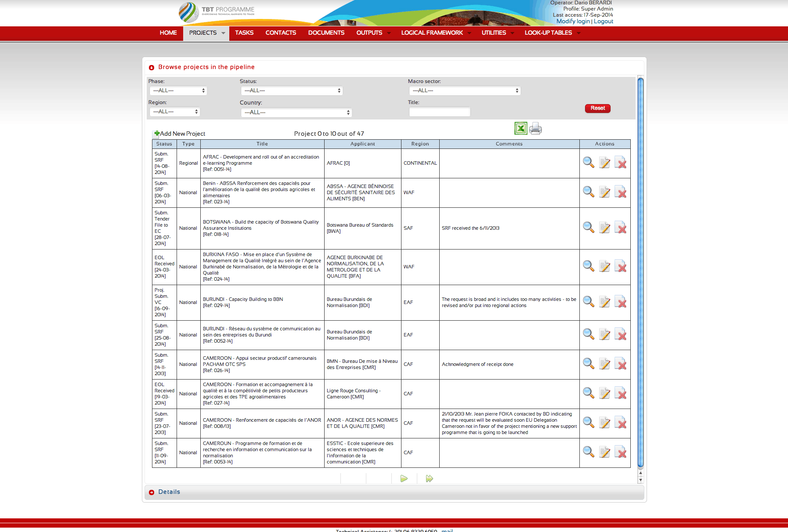Open the CONTACTS menu item
Screen dimensions: 788x532
281,33
